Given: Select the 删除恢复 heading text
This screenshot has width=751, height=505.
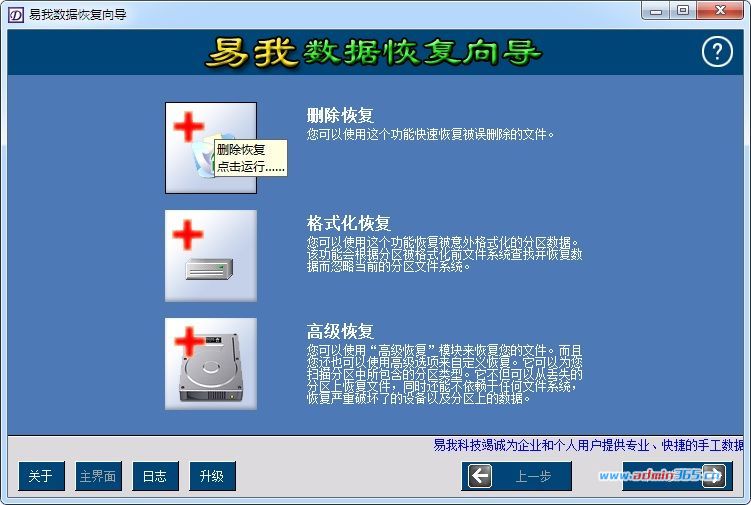Looking at the screenshot, I should 340,115.
